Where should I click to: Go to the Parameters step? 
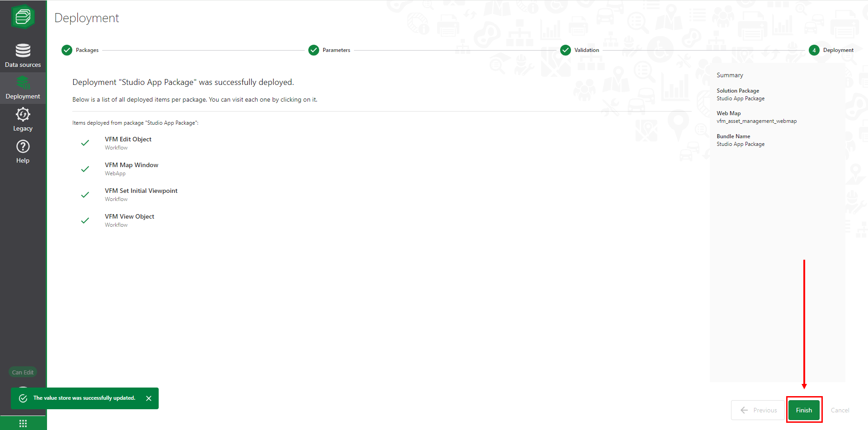click(x=314, y=50)
